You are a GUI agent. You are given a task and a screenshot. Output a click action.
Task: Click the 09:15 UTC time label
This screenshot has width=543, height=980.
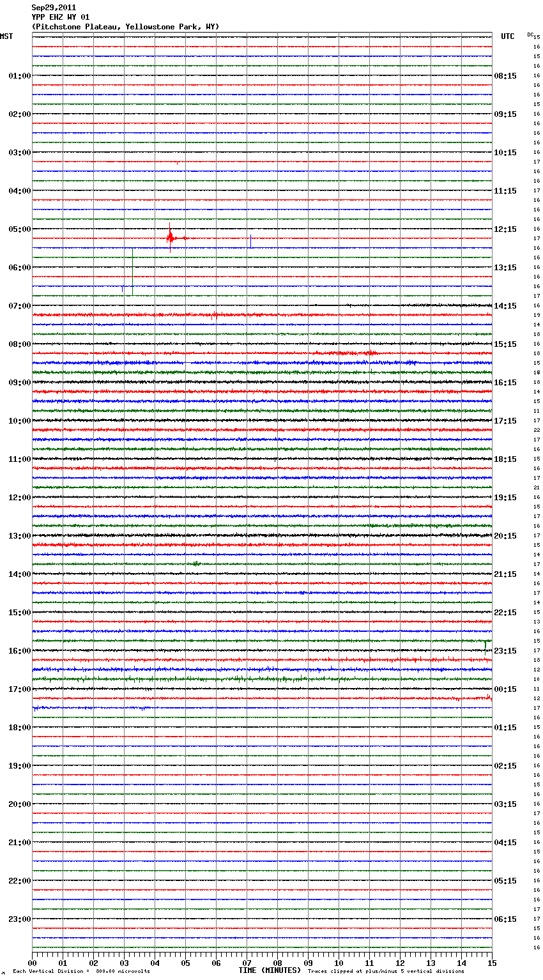(x=505, y=114)
